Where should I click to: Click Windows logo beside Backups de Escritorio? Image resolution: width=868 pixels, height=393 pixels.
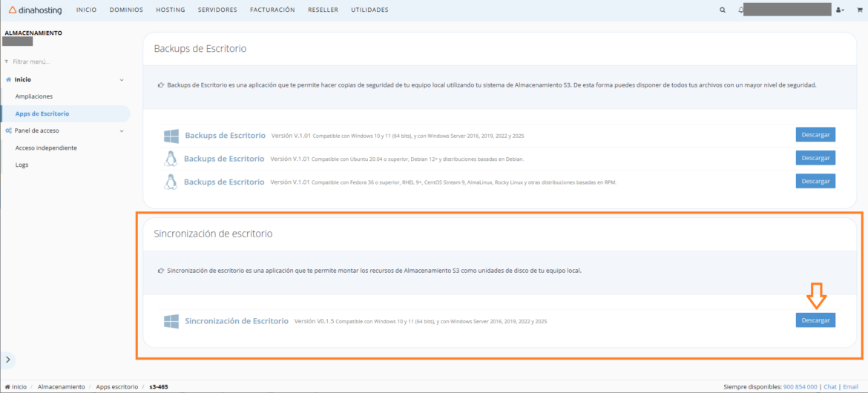pyautogui.click(x=171, y=136)
